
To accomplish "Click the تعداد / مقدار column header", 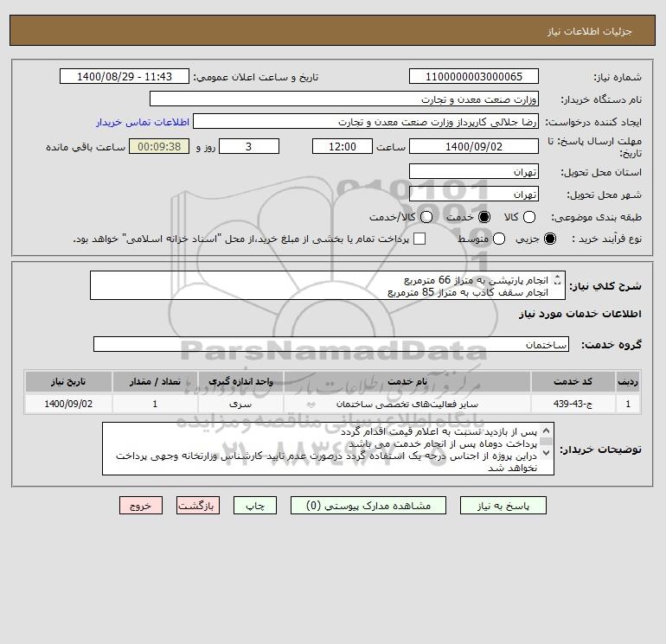I will [x=155, y=381].
